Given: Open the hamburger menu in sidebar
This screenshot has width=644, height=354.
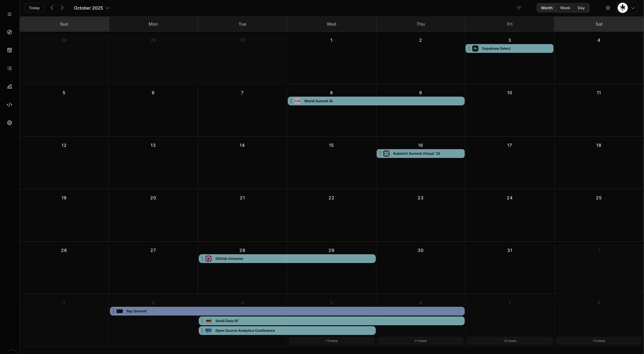Looking at the screenshot, I should coord(10,14).
